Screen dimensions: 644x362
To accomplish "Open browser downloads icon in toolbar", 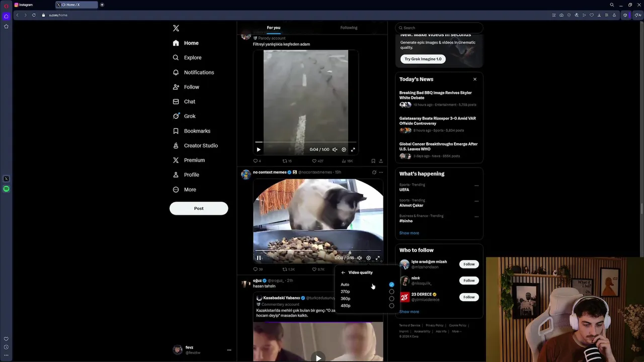I will tap(599, 15).
